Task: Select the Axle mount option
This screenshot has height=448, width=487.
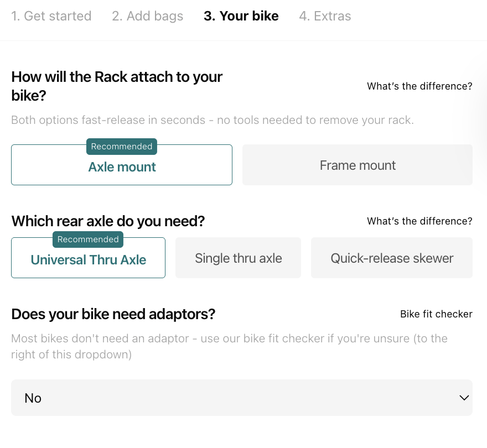Action: click(122, 167)
